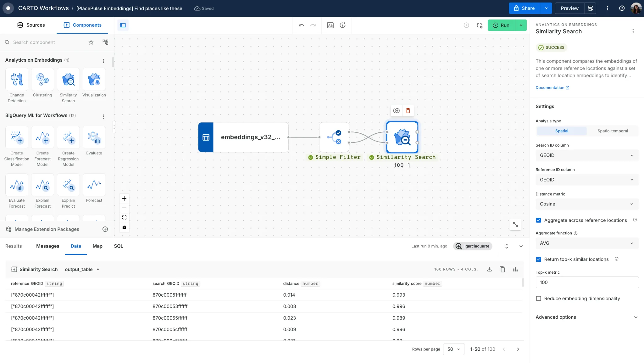Screen dimensions: 644x363
Task: Switch to the SQL tab
Action: pos(119,246)
